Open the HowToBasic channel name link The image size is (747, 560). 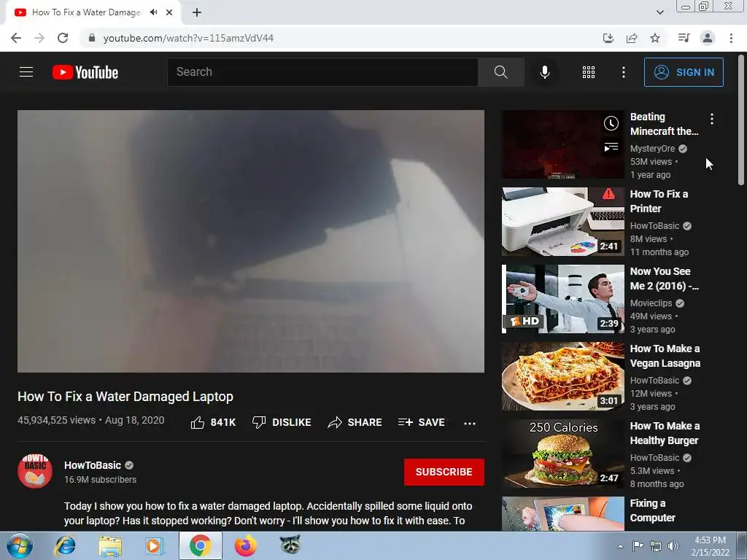pyautogui.click(x=93, y=465)
